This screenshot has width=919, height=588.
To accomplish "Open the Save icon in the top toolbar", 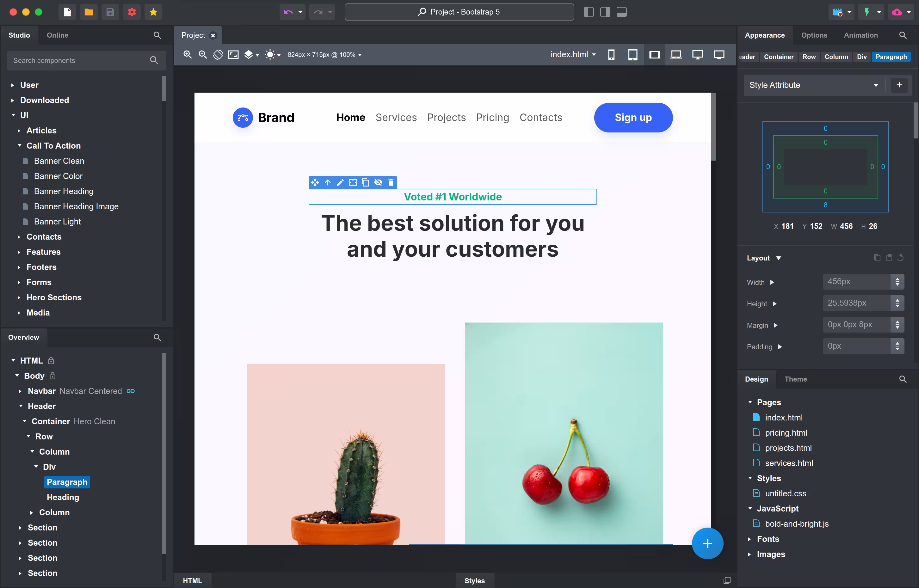I will (x=110, y=12).
